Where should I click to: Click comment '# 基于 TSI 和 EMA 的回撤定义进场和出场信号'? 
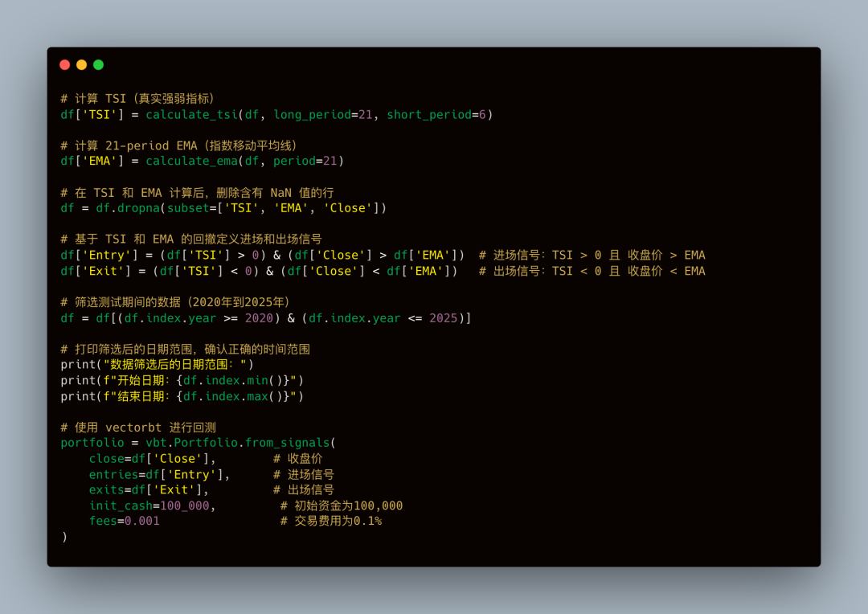click(191, 239)
